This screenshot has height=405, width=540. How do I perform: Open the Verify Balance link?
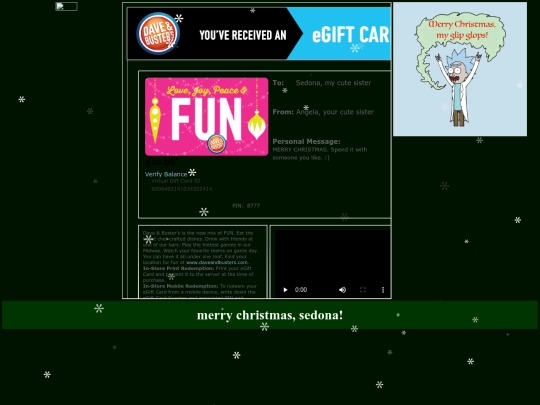click(x=166, y=174)
